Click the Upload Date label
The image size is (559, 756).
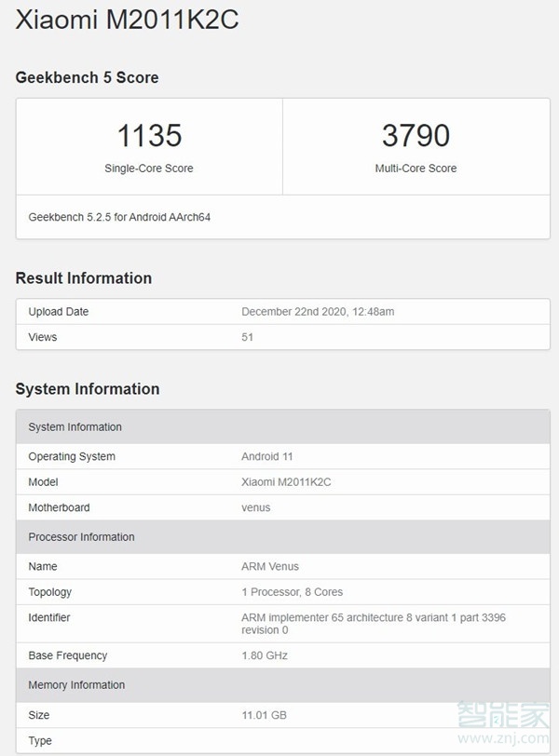pyautogui.click(x=59, y=312)
